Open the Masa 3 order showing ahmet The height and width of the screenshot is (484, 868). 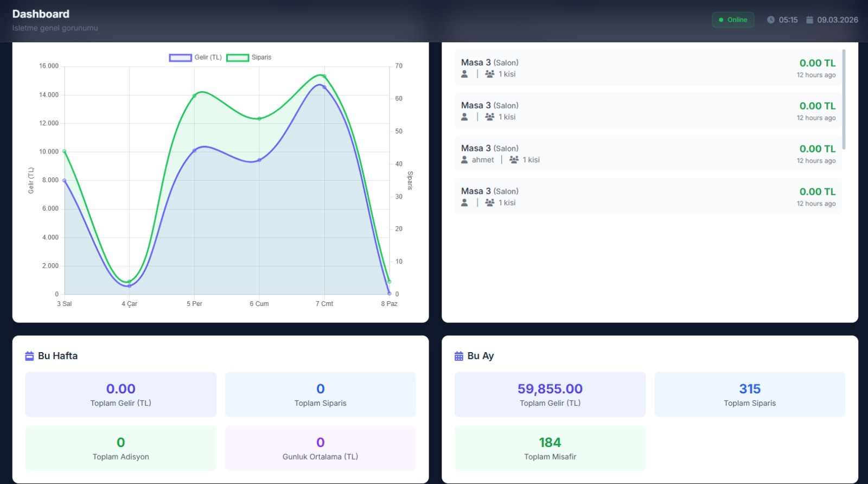[648, 154]
